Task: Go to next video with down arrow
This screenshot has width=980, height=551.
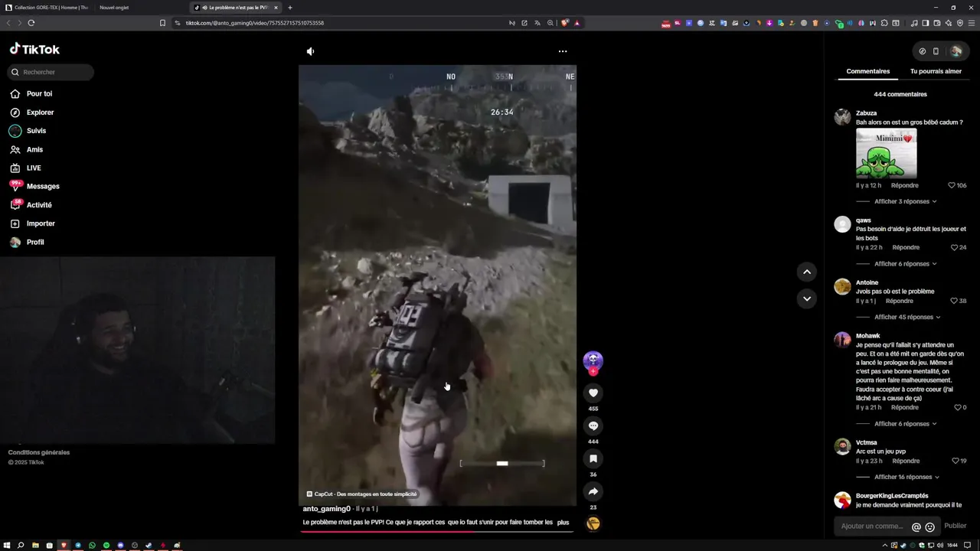Action: [x=807, y=298]
